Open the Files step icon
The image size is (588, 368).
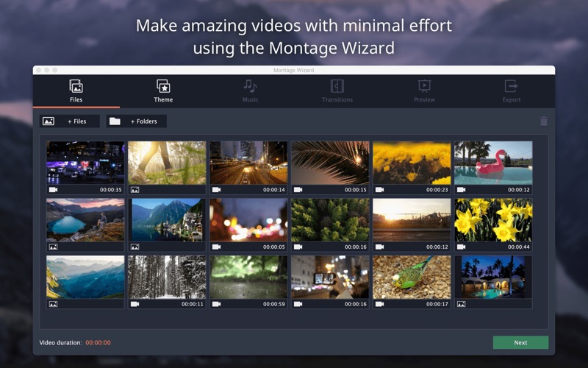pos(76,86)
